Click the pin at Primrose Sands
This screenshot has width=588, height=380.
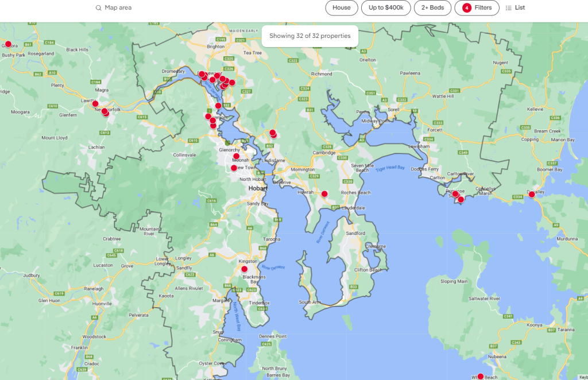point(455,194)
